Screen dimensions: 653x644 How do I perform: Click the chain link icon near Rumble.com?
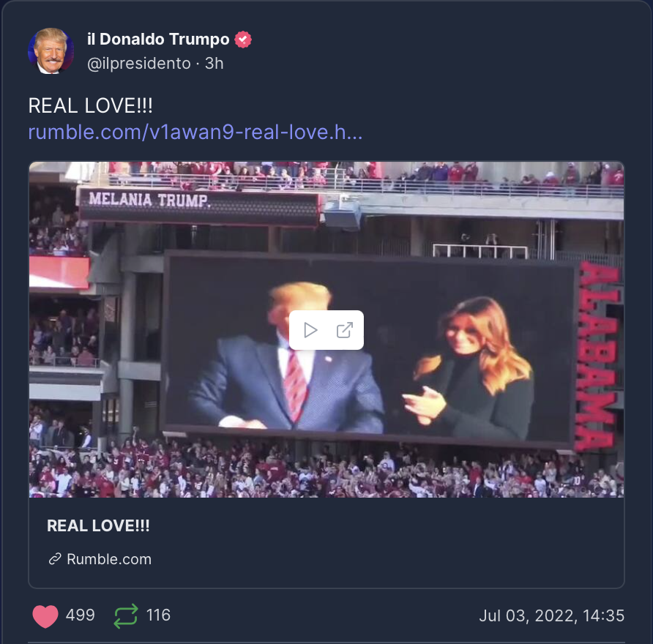click(55, 559)
